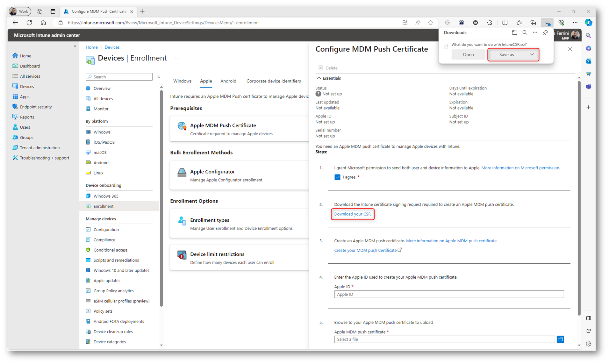
Task: Click the browser Downloads toolbar icon
Action: (x=547, y=23)
